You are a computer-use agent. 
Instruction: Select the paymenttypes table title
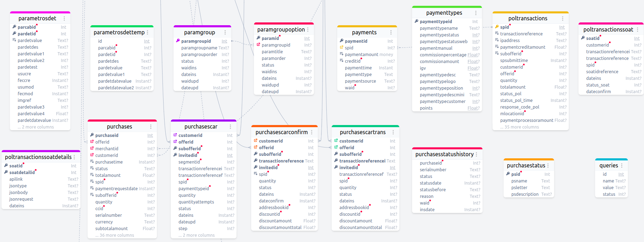(444, 13)
